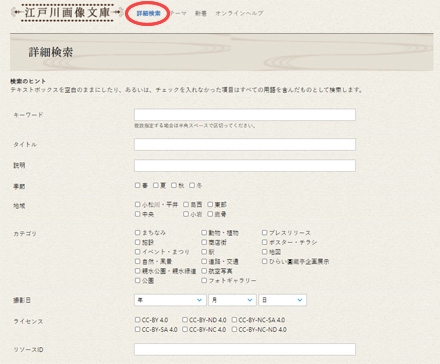The width and height of the screenshot is (440, 364).
Task: Click into the タイトル input box
Action: 245,144
